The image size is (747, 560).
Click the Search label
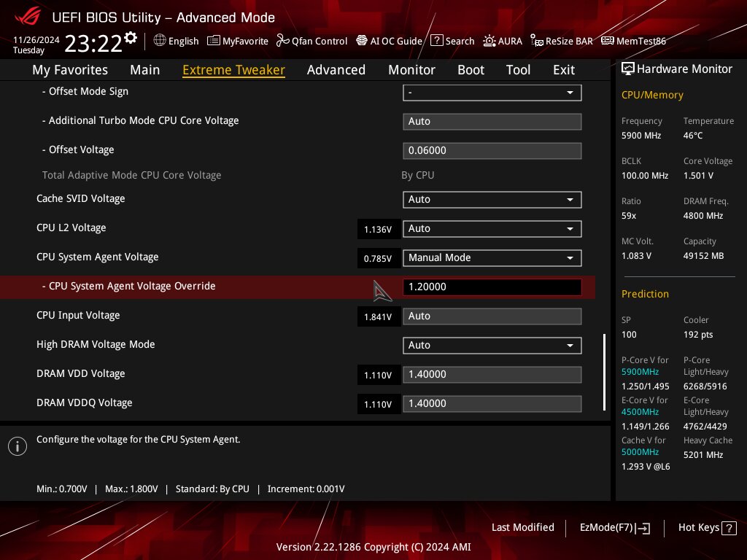[460, 41]
